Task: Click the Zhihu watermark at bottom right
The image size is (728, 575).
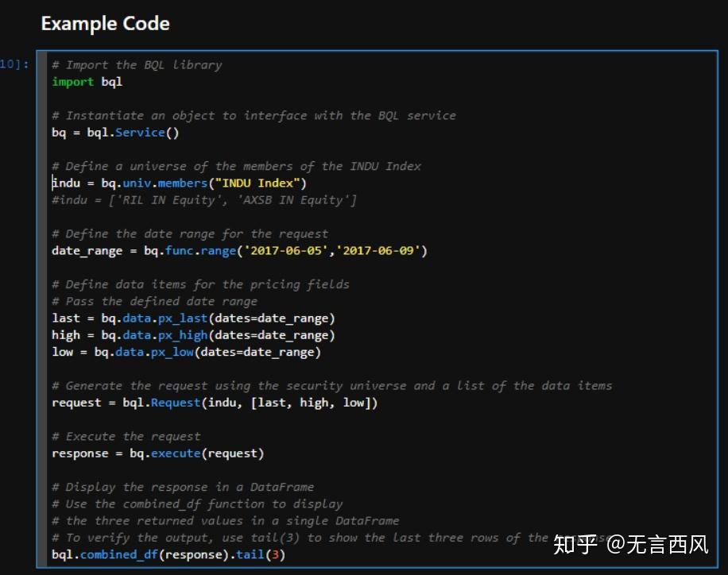Action: tap(629, 545)
